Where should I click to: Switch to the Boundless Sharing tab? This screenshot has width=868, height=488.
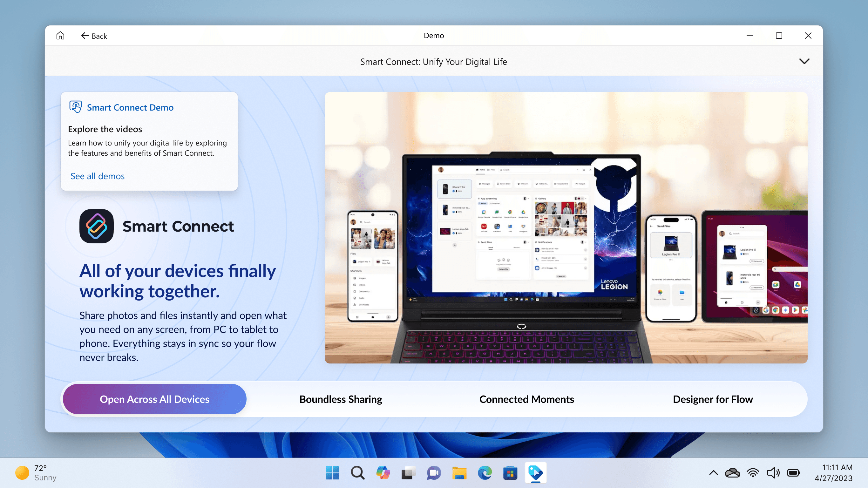pos(341,399)
